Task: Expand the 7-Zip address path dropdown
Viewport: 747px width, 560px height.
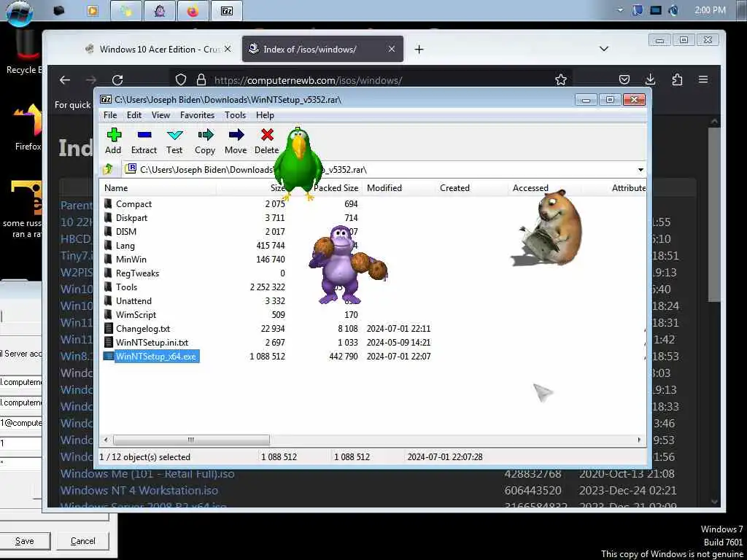Action: (x=640, y=169)
